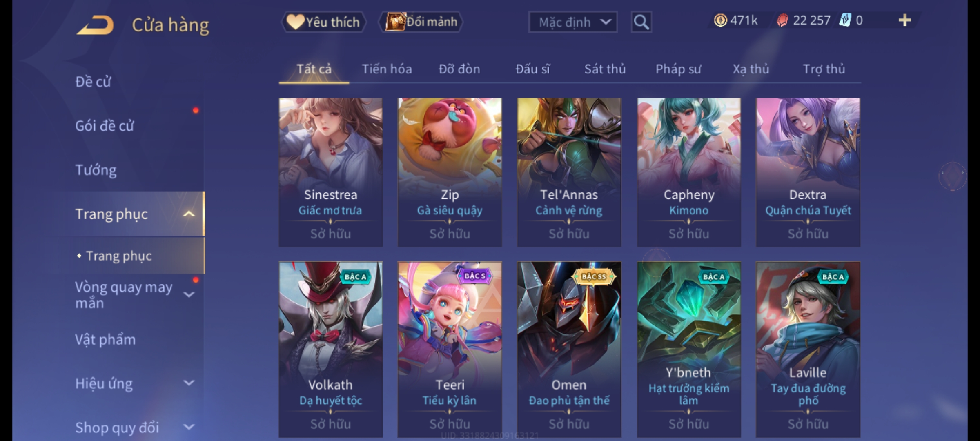Click the red gem currency icon
Image resolution: width=980 pixels, height=441 pixels.
(x=782, y=20)
